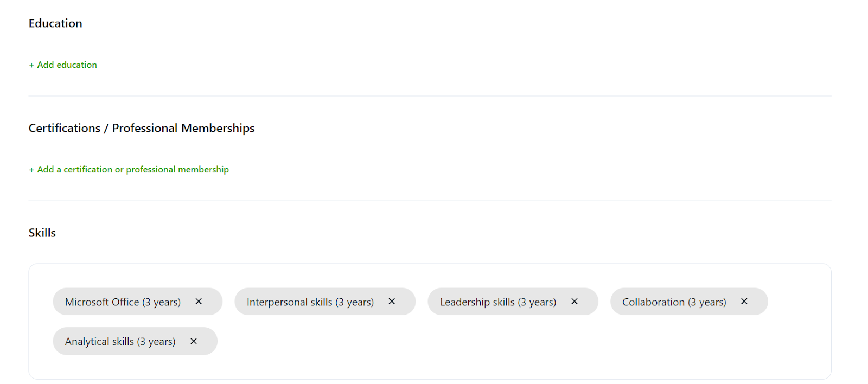
Task: Delete the Analytical skills chip
Action: point(194,341)
